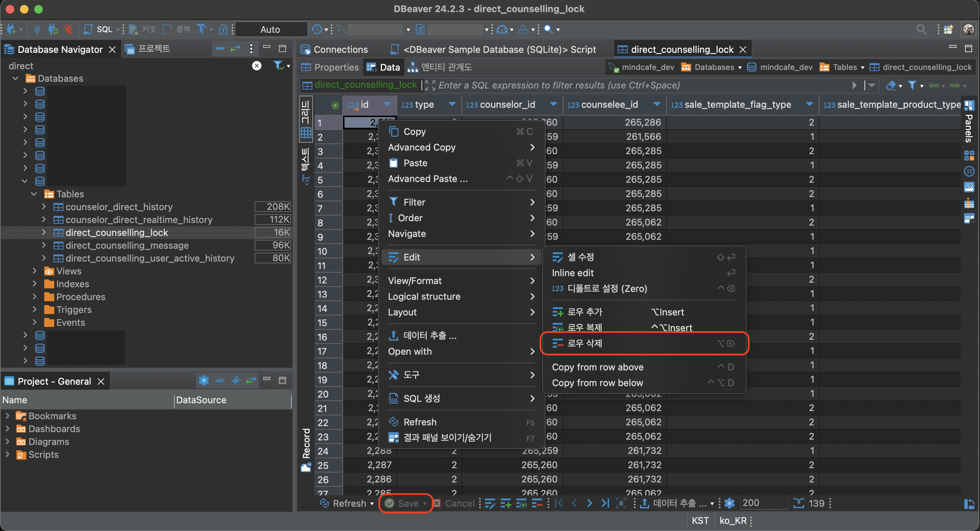Click the Project panel plus icon

coord(235,380)
